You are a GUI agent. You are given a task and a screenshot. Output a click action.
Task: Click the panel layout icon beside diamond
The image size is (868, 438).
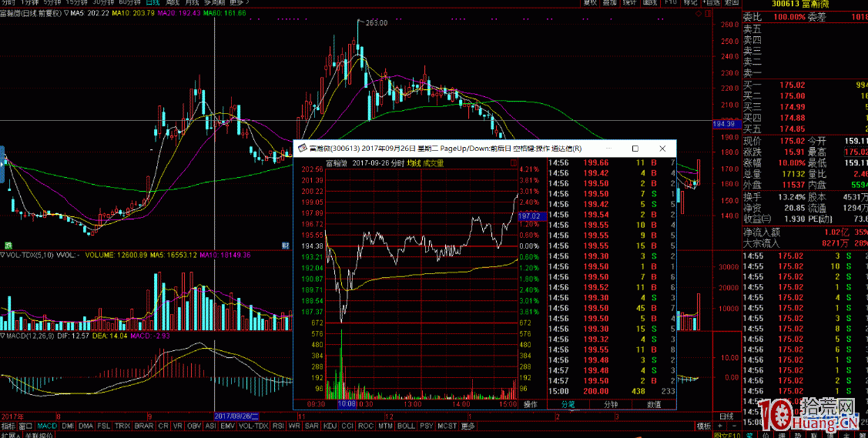point(709,13)
